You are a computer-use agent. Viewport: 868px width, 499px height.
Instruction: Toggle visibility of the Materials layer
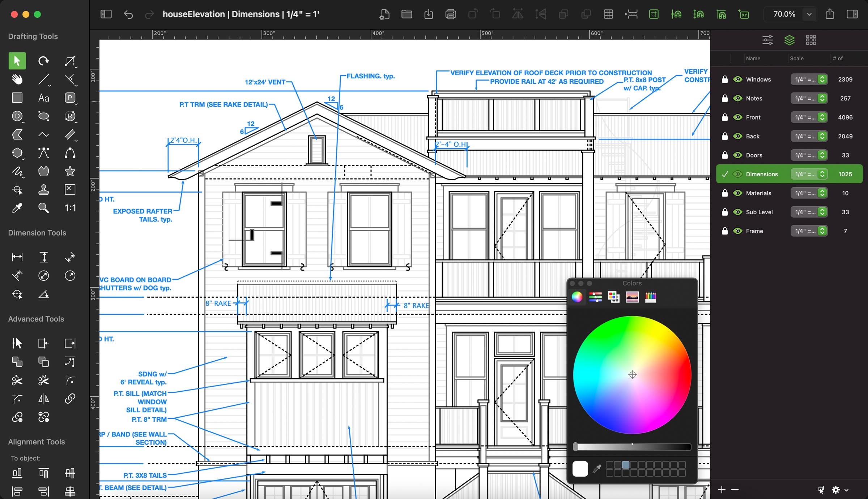737,193
